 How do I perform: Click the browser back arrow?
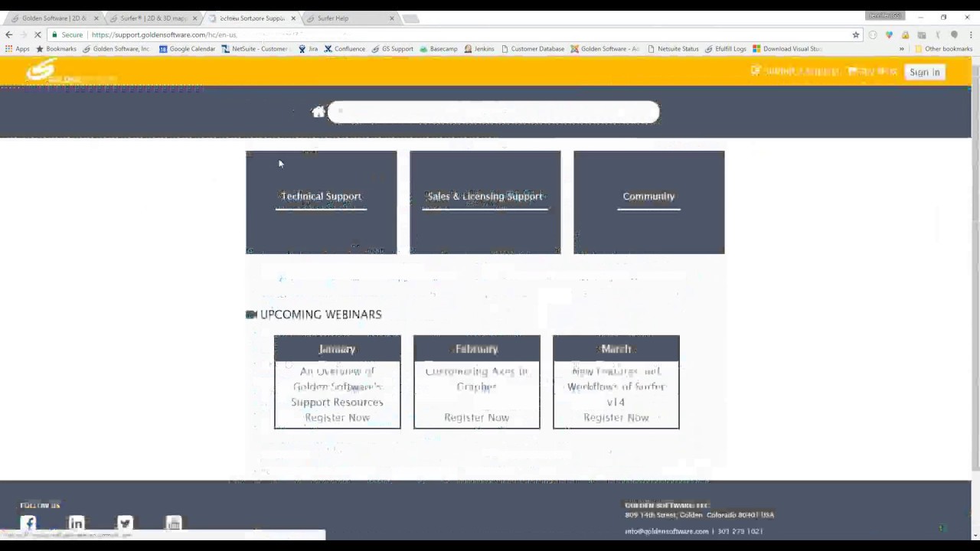pos(8,34)
